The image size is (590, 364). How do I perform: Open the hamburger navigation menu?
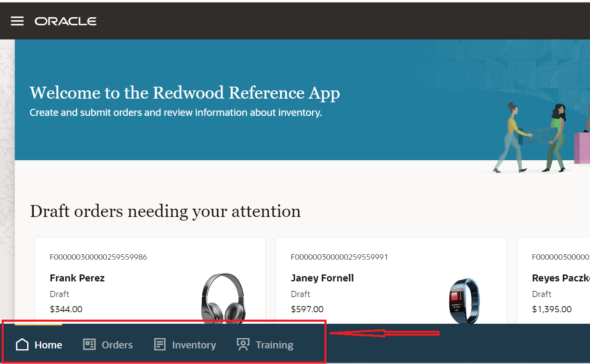coord(17,21)
